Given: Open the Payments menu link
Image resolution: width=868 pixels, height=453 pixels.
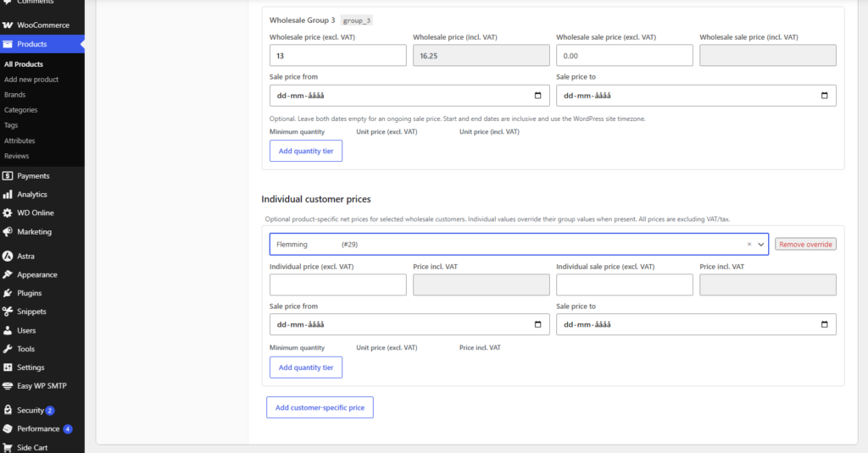Looking at the screenshot, I should pyautogui.click(x=33, y=176).
